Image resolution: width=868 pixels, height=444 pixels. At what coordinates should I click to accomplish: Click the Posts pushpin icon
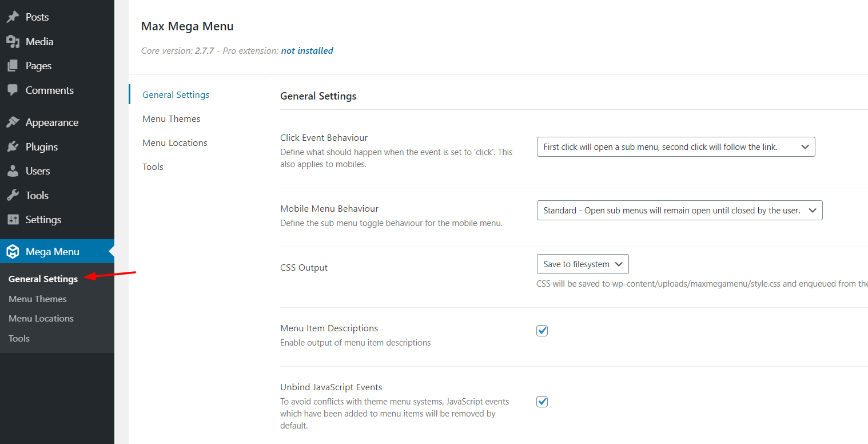13,17
